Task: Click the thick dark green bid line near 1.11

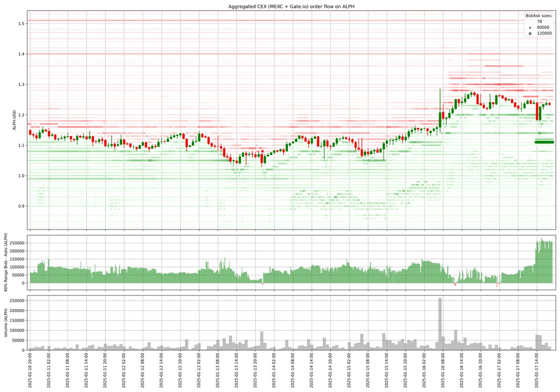Action: (544, 142)
